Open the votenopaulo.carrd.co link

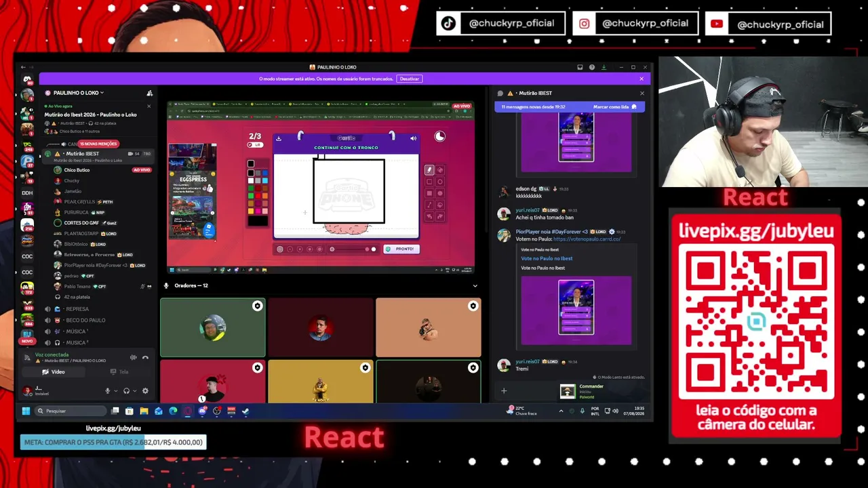point(587,239)
